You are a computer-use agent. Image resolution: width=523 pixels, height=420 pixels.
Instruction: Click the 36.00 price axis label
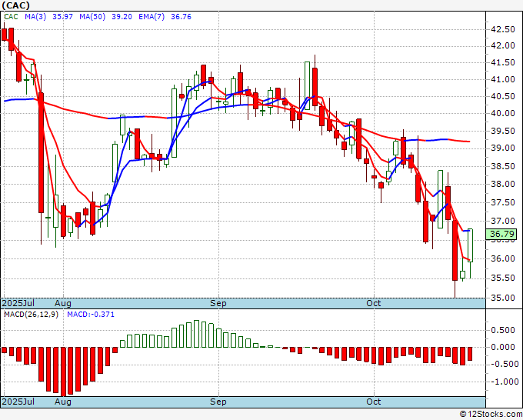coord(503,258)
